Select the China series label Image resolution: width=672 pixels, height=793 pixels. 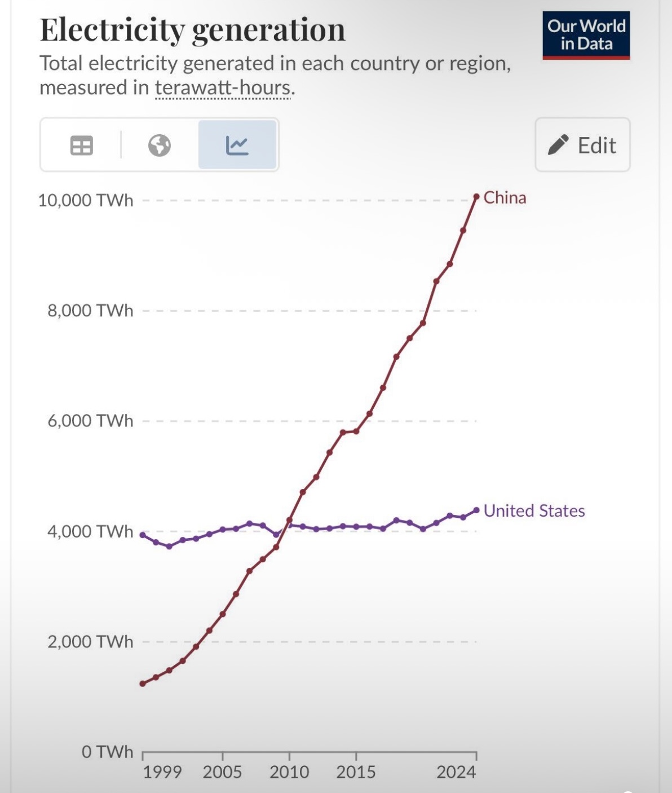(x=505, y=198)
